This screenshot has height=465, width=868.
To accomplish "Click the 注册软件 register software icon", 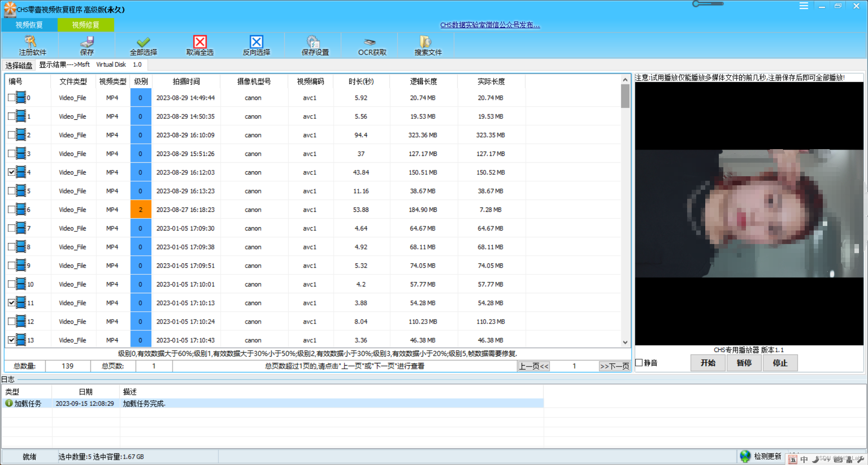I will 30,42.
